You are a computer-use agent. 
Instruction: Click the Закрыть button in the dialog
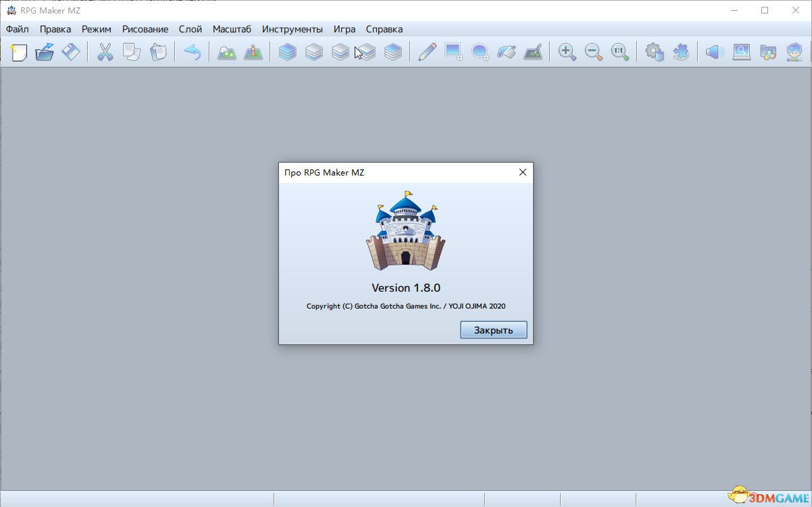[x=493, y=330]
